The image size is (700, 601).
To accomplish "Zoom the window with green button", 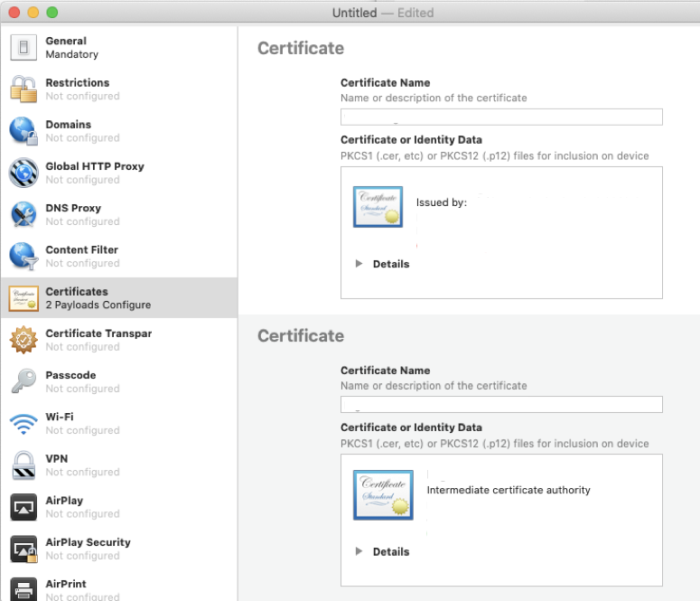I will point(52,13).
